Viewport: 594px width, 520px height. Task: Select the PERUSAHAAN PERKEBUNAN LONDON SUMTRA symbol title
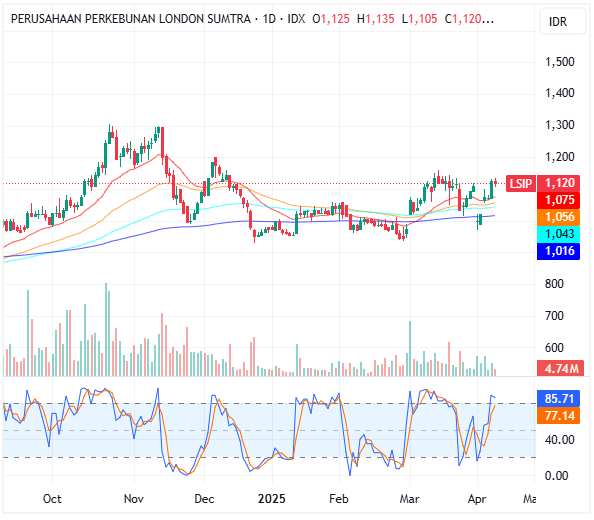point(131,19)
